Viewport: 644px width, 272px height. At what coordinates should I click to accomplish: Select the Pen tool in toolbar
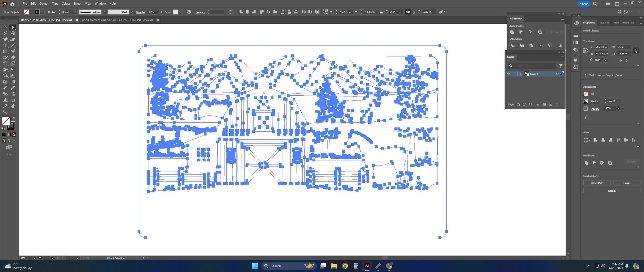(5, 39)
